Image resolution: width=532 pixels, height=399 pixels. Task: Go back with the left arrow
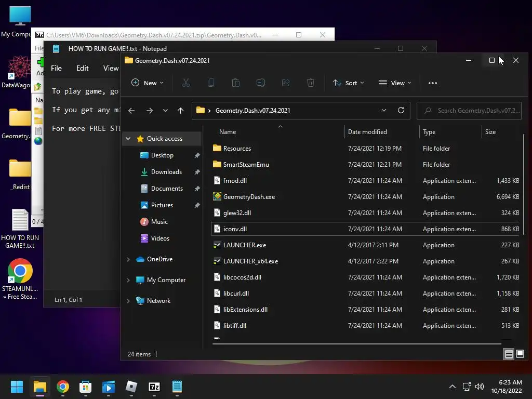[x=131, y=111]
